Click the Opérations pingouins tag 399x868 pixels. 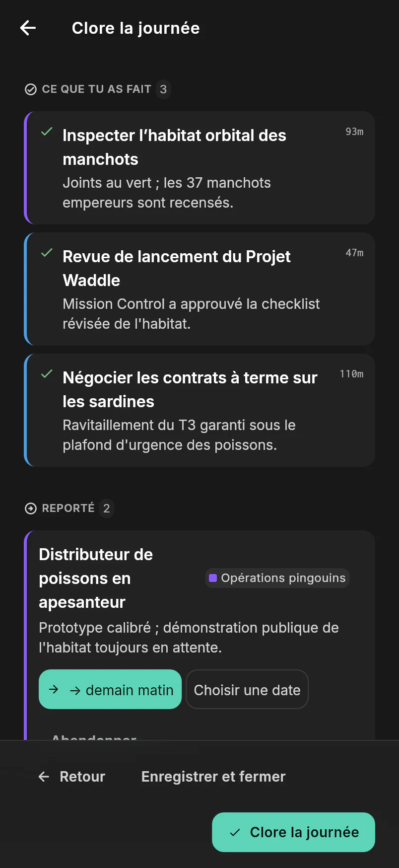pos(277,578)
